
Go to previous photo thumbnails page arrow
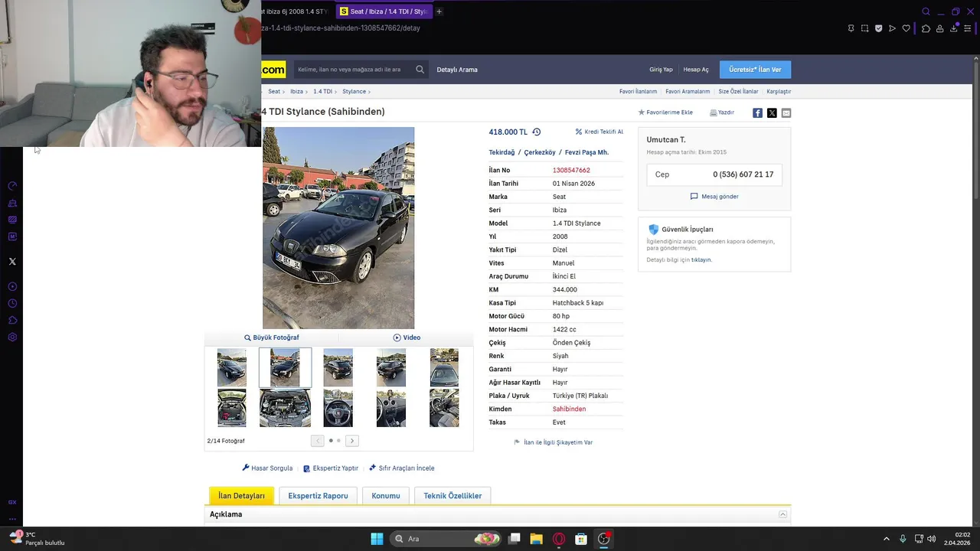pos(317,441)
